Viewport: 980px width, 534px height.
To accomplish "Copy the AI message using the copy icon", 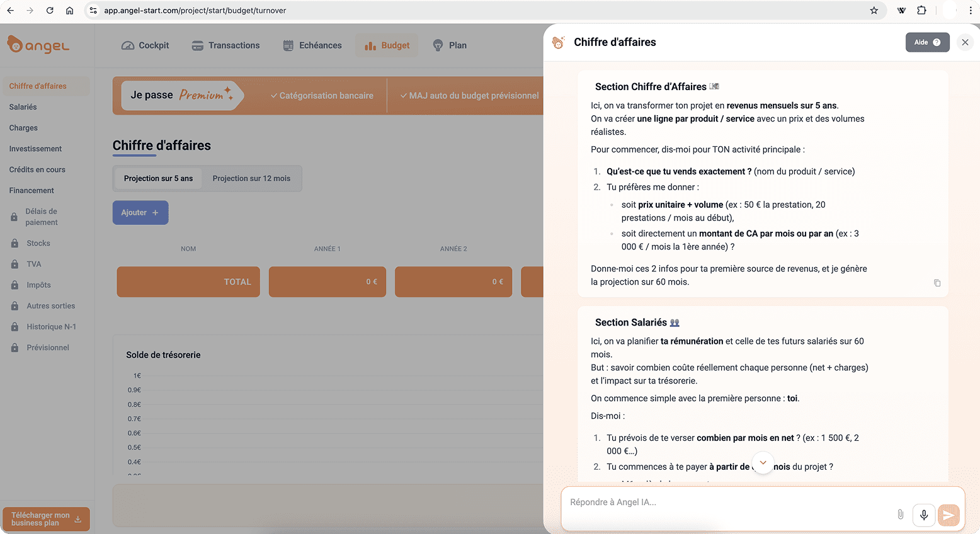I will point(937,283).
